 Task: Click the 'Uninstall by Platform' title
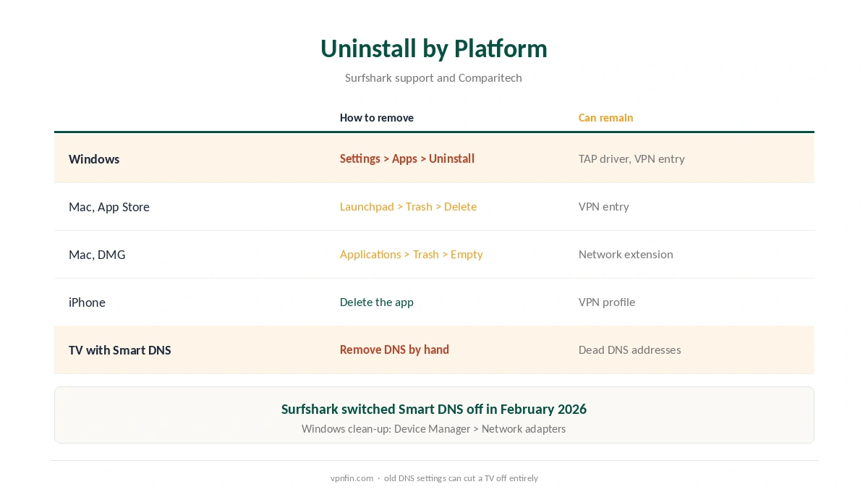coord(434,48)
